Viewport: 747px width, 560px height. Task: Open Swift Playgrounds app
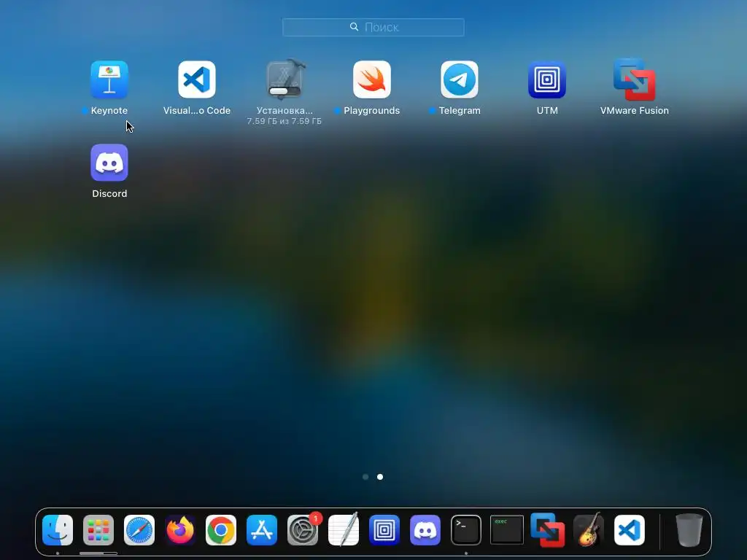pos(371,79)
